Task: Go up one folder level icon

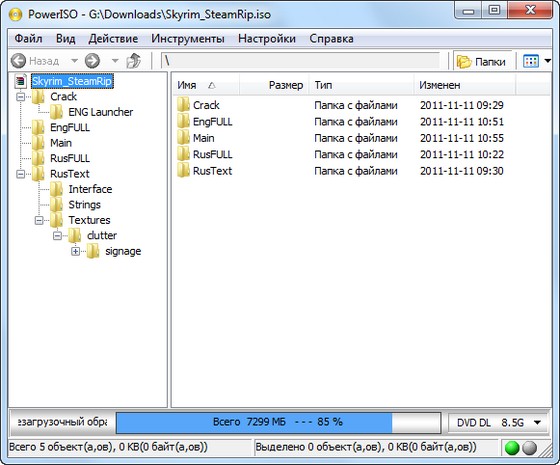Action: pos(134,61)
